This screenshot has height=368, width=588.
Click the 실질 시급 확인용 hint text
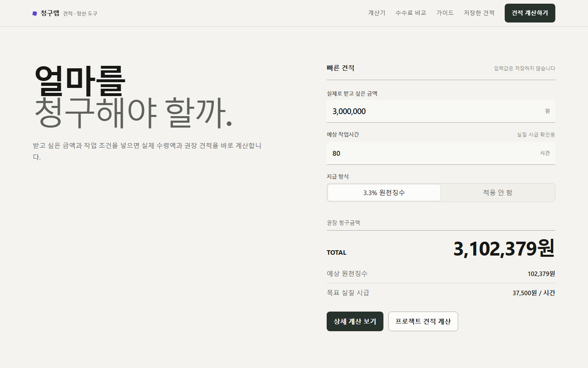pos(536,135)
